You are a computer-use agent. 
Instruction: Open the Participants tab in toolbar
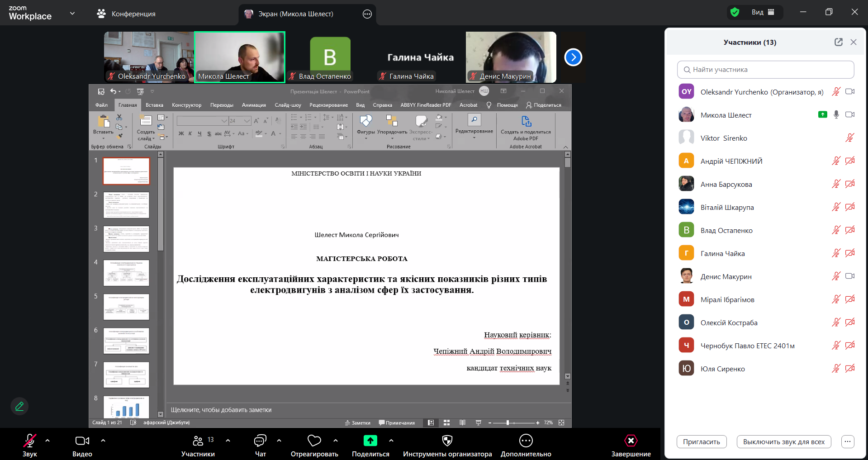[198, 441]
